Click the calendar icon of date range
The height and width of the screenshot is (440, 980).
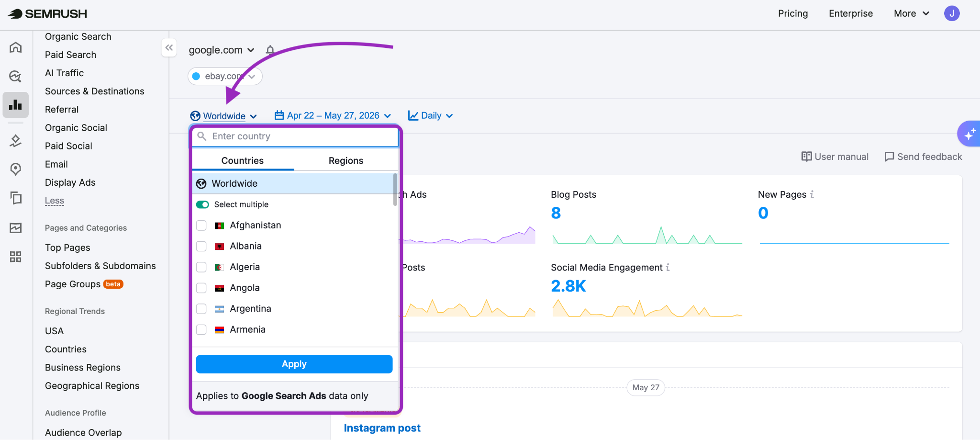[x=279, y=115]
